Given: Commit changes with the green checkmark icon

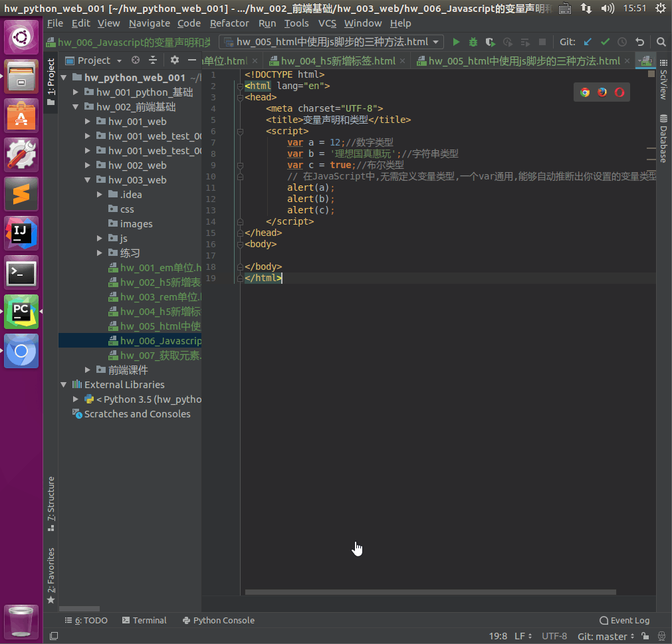Looking at the screenshot, I should click(x=605, y=42).
